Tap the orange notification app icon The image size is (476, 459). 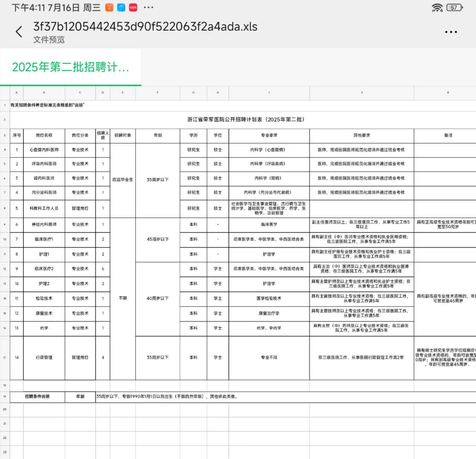[109, 8]
